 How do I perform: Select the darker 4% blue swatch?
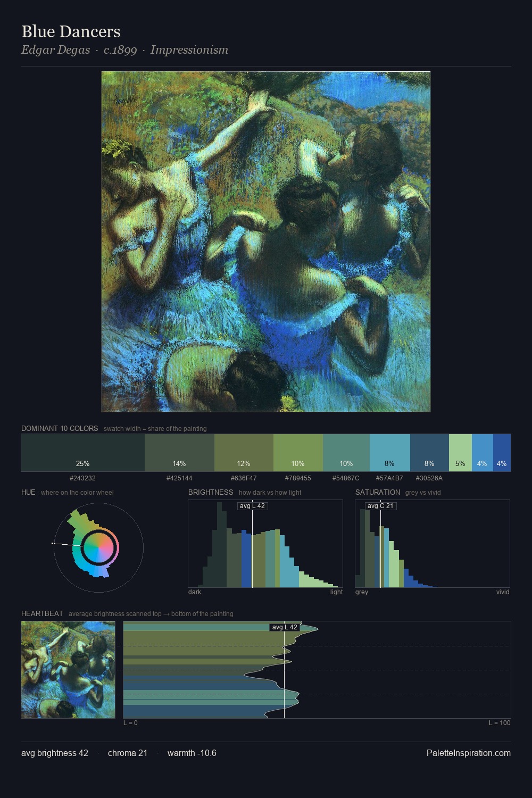[502, 453]
